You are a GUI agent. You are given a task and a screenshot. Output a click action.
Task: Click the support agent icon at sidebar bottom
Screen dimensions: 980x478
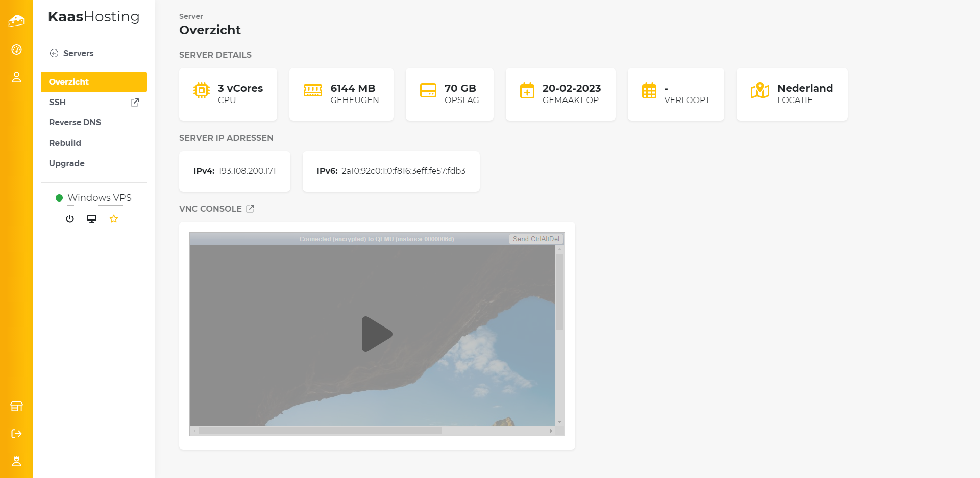pyautogui.click(x=16, y=461)
